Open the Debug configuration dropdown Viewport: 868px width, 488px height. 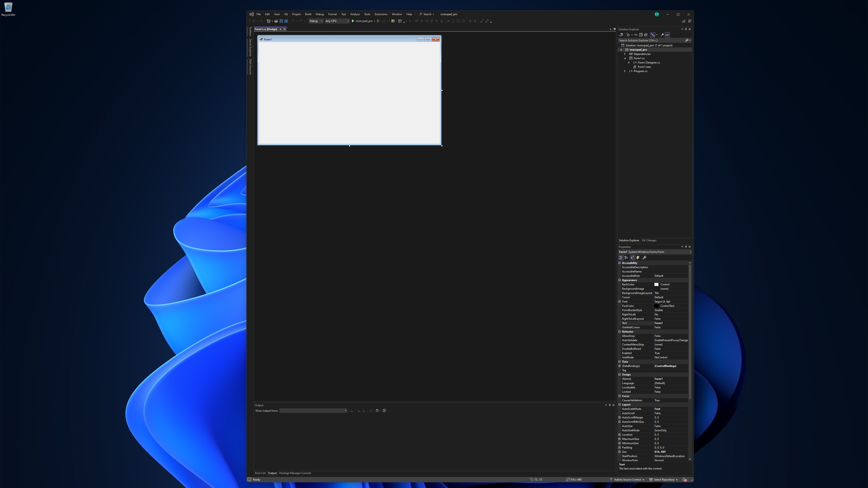pos(316,21)
